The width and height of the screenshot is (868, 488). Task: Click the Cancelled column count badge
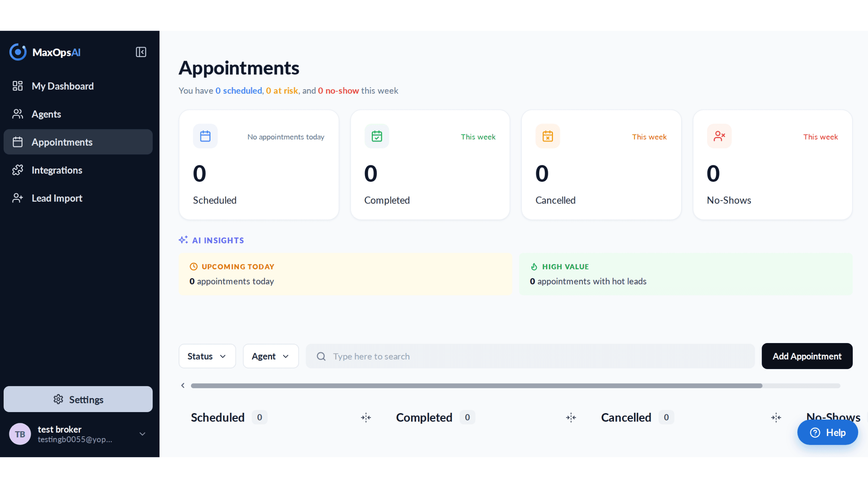coord(666,418)
